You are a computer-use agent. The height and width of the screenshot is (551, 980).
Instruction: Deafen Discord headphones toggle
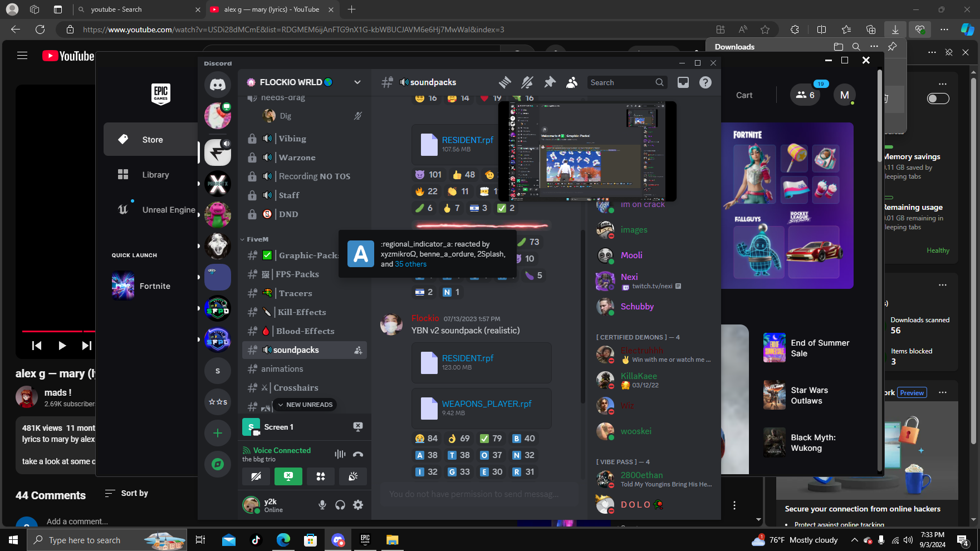point(340,505)
